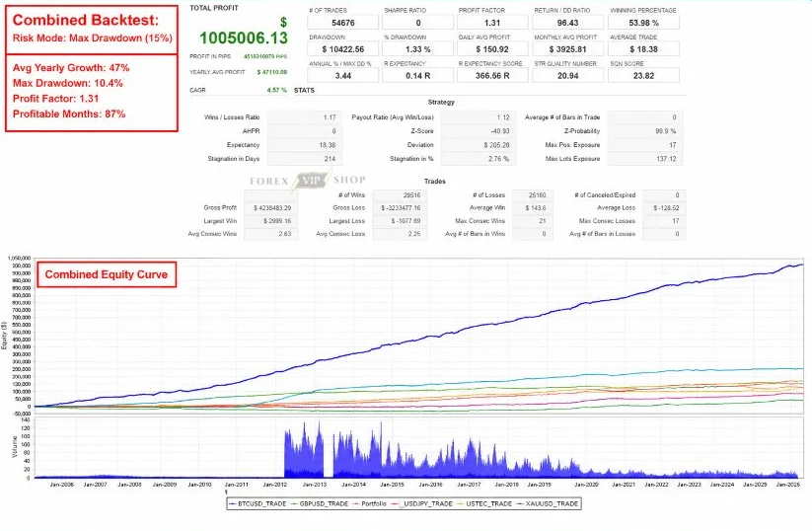
Task: Click the Annual % / Max DD % value 3.44
Action: tap(342, 76)
